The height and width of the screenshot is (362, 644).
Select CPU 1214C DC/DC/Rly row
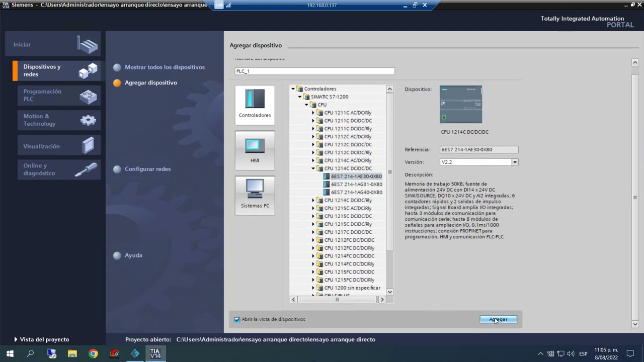pyautogui.click(x=348, y=200)
